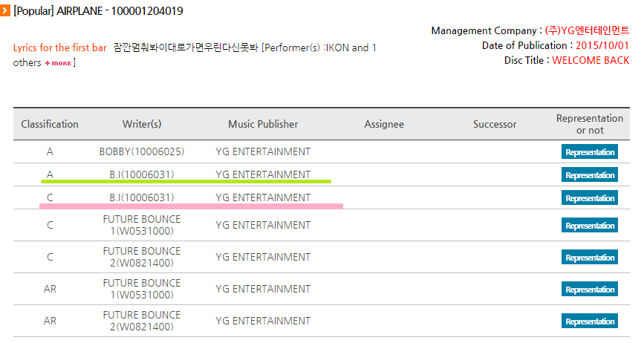This screenshot has height=343, width=644.
Task: Click the AR classification cell for FUTURE BOUNCE 1
Action: (x=50, y=290)
